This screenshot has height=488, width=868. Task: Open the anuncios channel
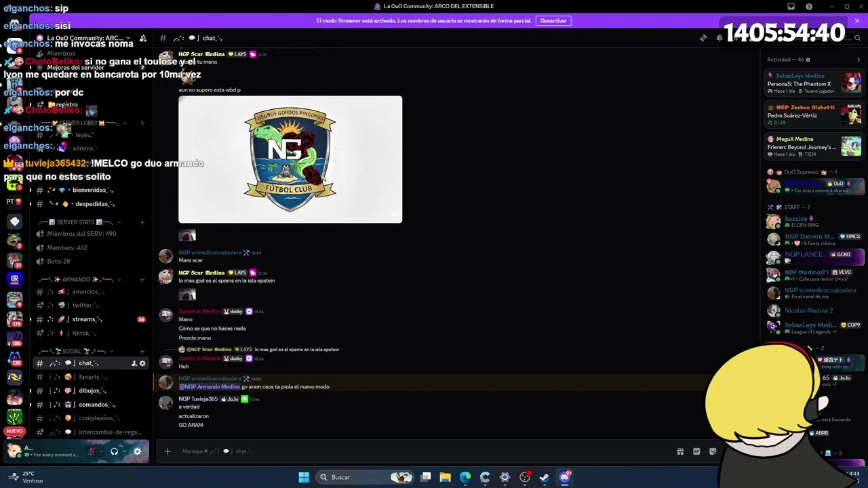click(90, 291)
